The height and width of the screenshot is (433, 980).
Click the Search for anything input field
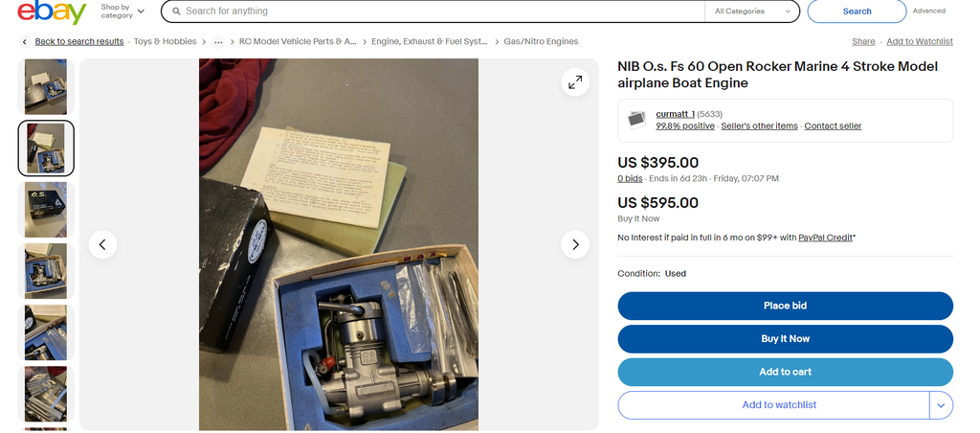coord(442,11)
